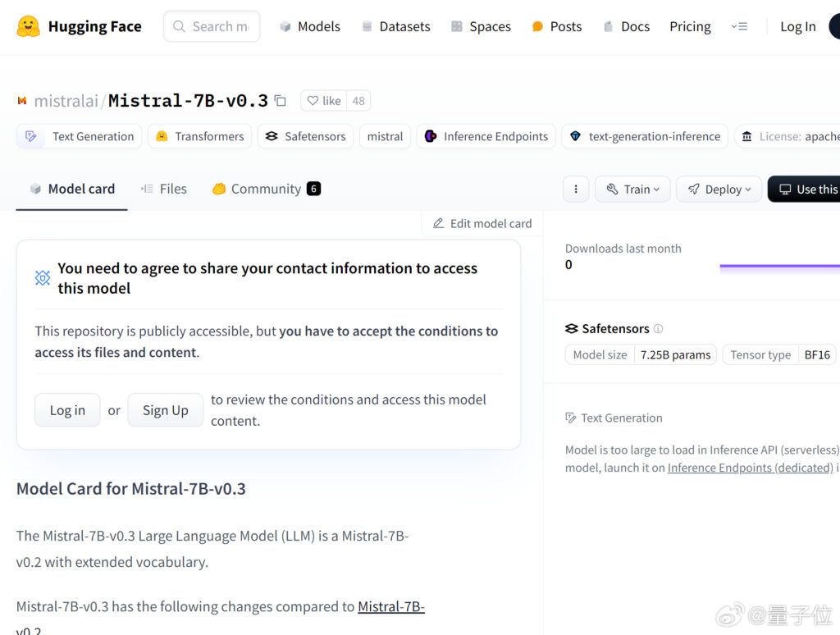
Task: Copy the model name with copy icon
Action: (x=281, y=100)
